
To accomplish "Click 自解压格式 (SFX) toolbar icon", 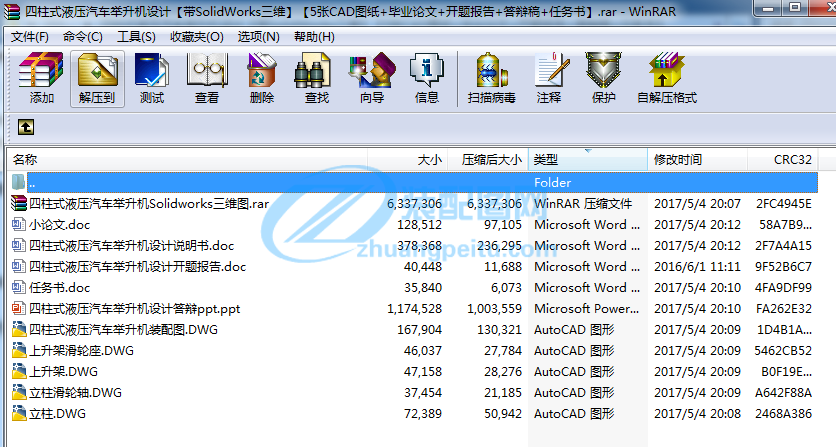I will click(666, 78).
